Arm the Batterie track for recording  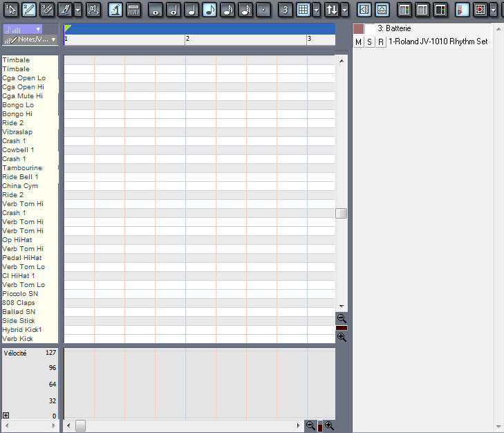click(x=381, y=42)
